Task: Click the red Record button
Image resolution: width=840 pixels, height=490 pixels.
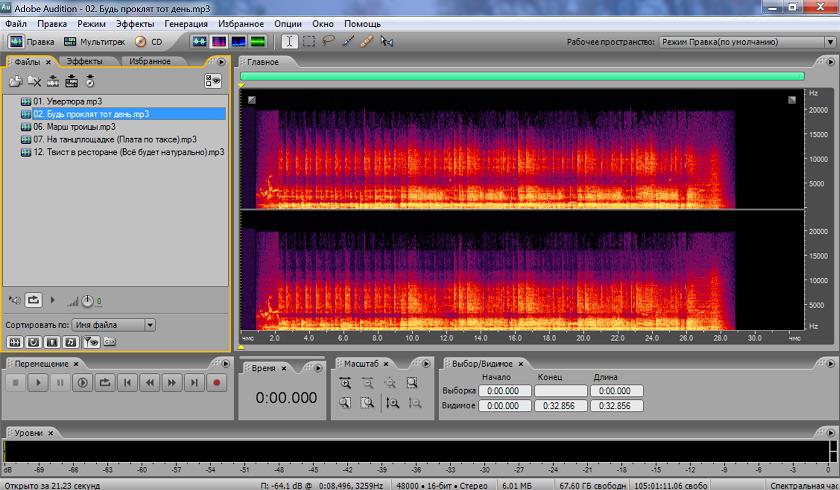Action: [215, 382]
